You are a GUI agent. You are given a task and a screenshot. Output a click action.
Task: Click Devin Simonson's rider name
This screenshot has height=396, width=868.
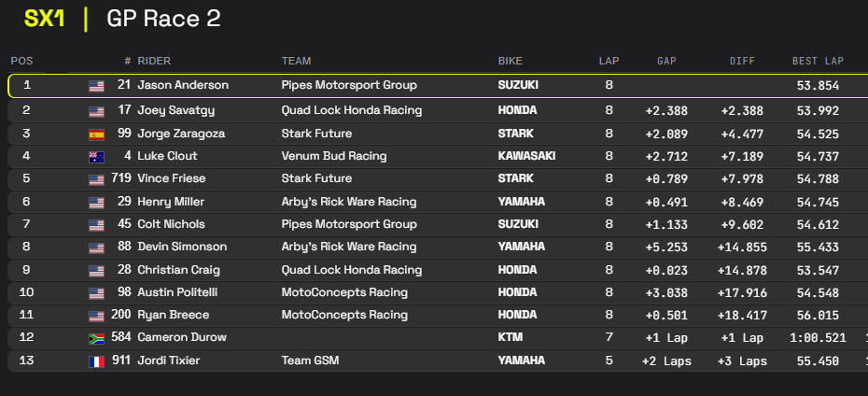click(x=181, y=247)
